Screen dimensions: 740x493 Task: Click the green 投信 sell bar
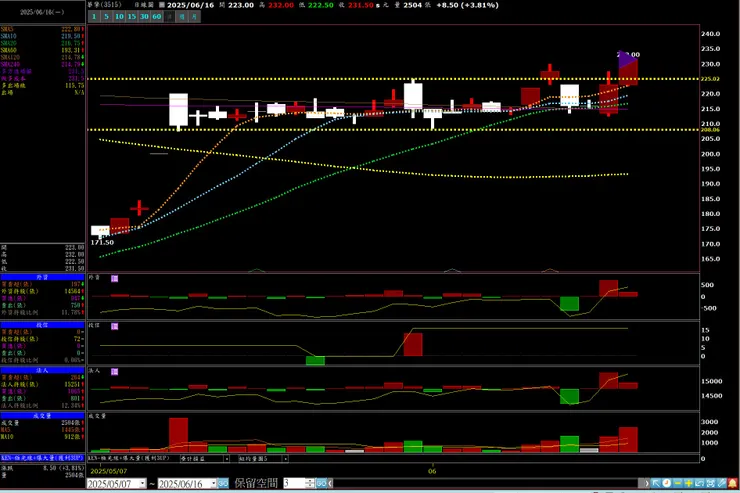(x=315, y=360)
